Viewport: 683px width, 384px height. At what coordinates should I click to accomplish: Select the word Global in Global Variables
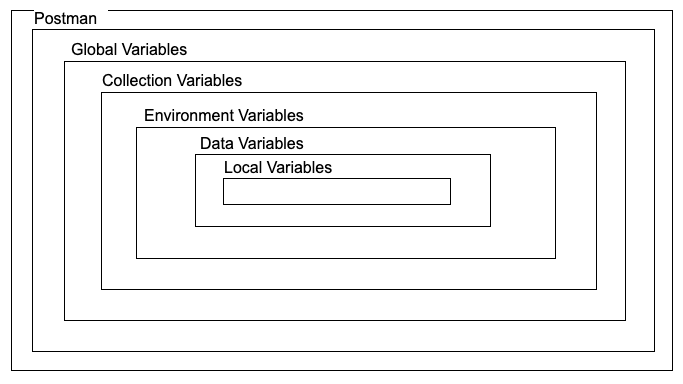(x=91, y=49)
